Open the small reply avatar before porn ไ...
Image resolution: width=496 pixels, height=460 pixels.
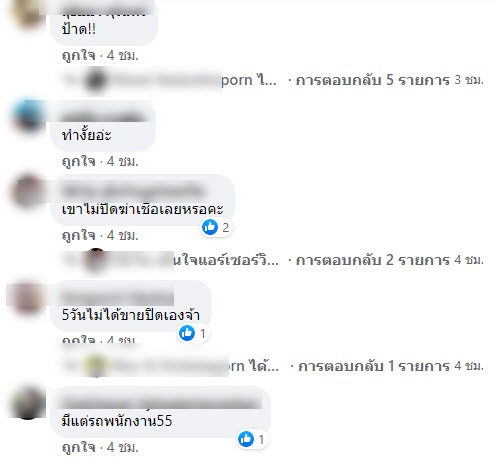pyautogui.click(x=95, y=80)
